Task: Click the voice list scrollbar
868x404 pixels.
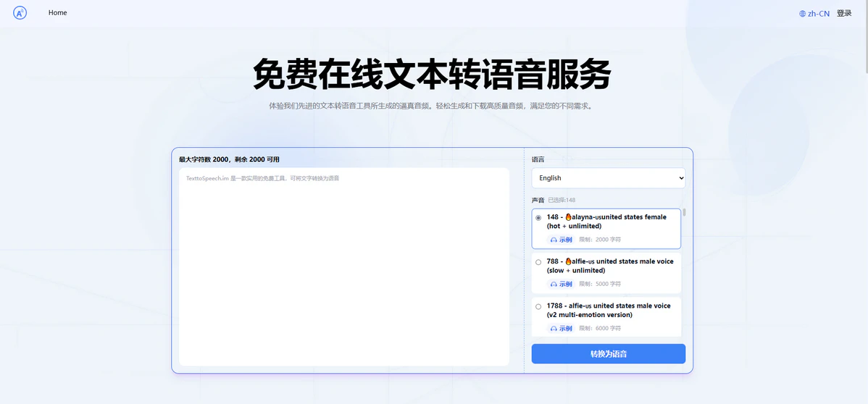Action: [684, 213]
